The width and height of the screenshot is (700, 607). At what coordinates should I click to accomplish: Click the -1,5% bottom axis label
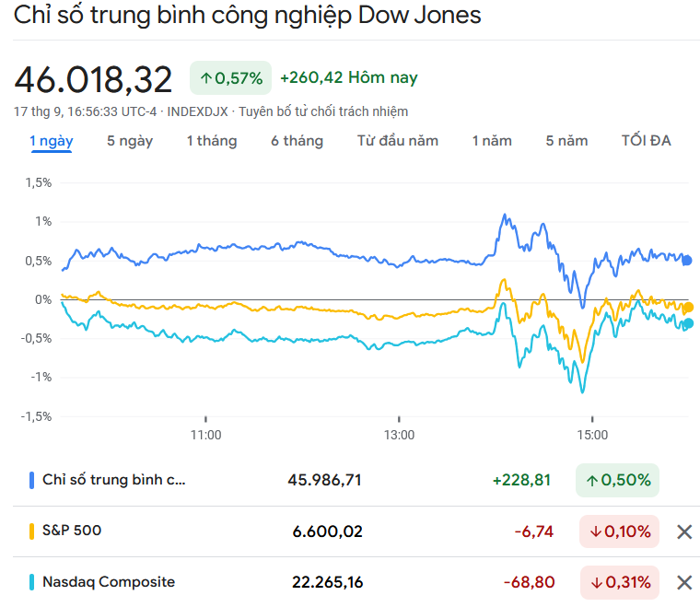pos(36,417)
